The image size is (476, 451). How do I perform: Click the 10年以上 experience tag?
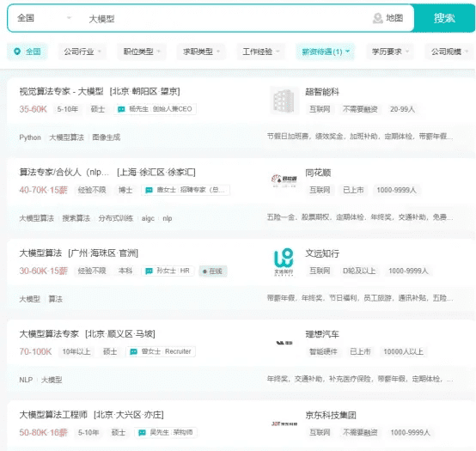click(76, 351)
